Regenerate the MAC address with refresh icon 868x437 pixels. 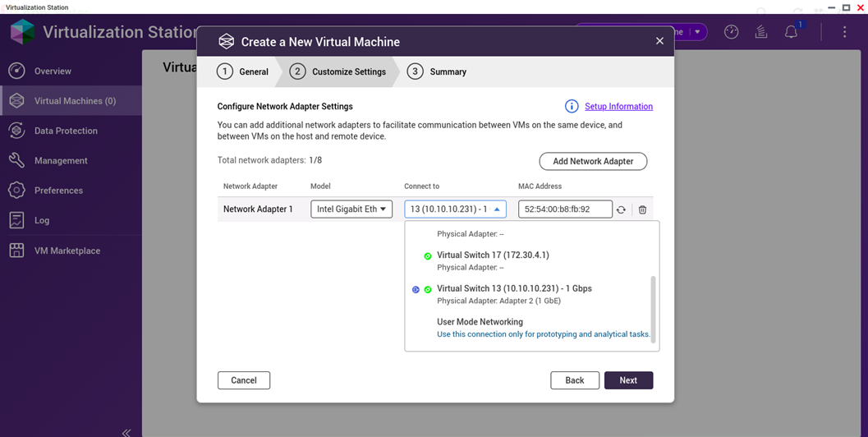[621, 210]
